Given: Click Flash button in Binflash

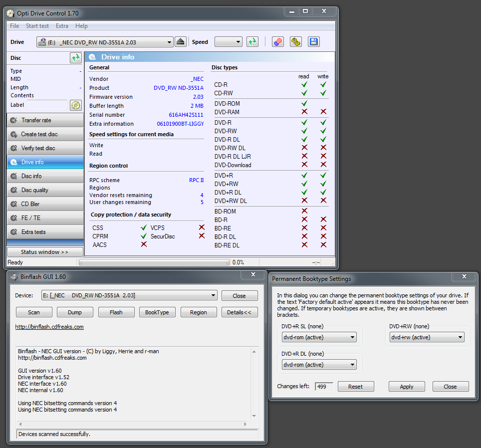Looking at the screenshot, I should (116, 312).
